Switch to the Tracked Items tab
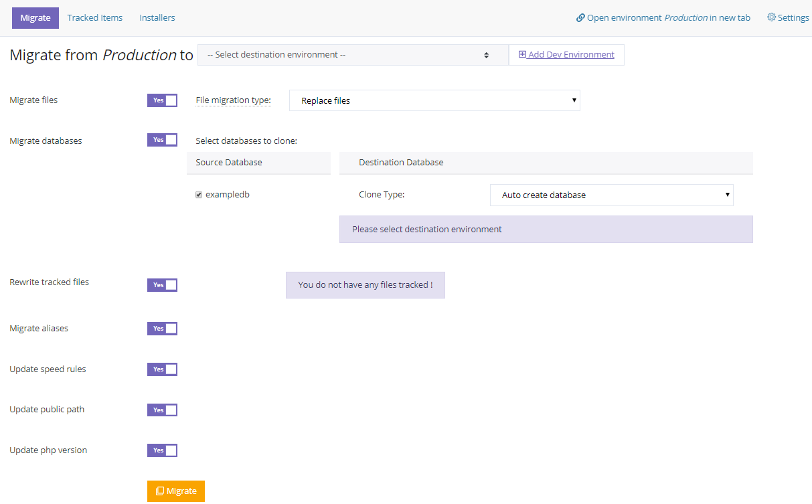The image size is (812, 504). pyautogui.click(x=95, y=18)
